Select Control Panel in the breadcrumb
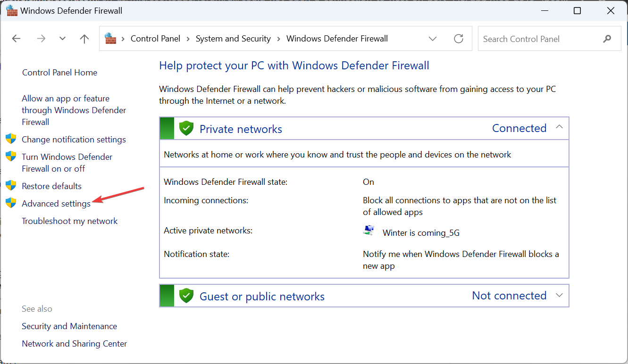628x364 pixels. [155, 39]
